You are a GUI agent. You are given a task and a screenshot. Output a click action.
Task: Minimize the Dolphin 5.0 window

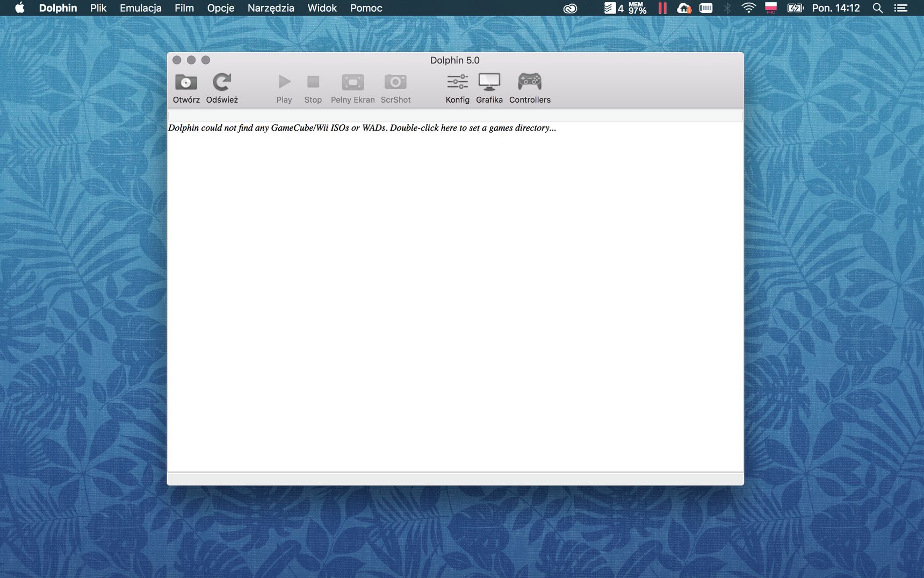coord(191,60)
